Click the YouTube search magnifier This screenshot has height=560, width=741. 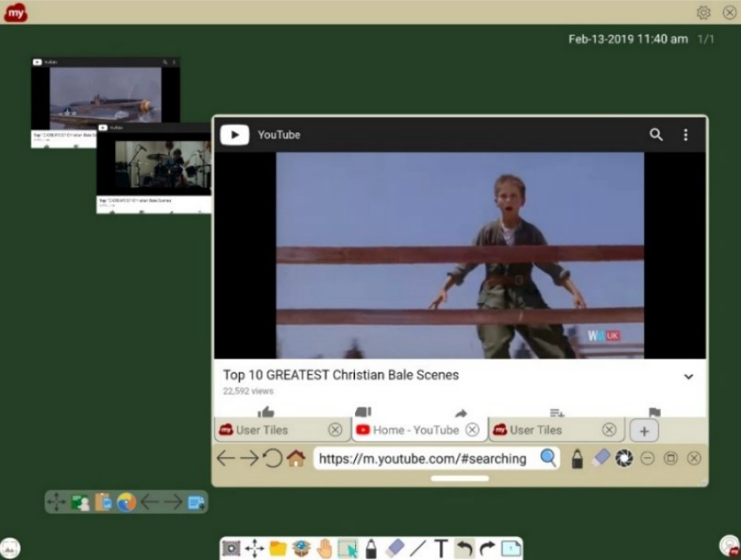coord(656,135)
